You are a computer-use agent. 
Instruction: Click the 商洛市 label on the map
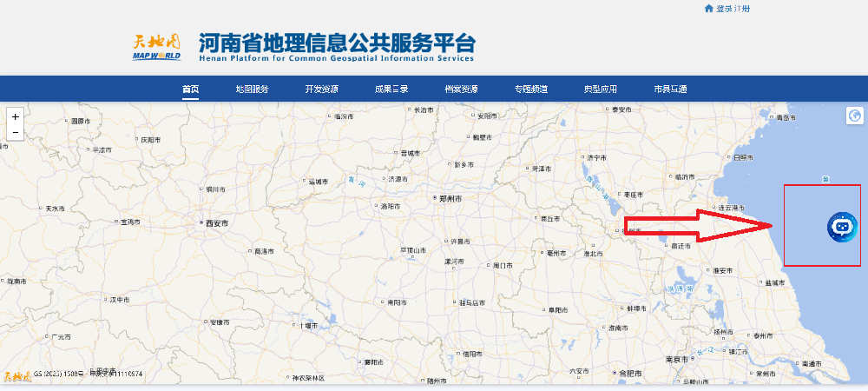[x=264, y=251]
